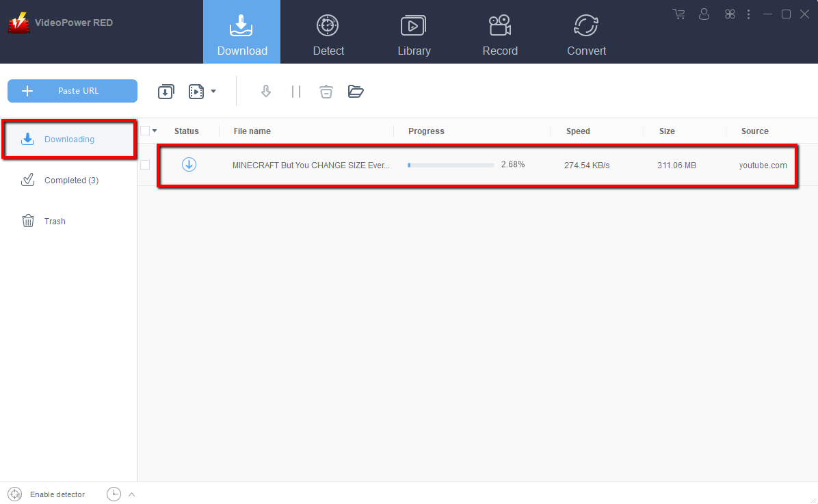This screenshot has width=818, height=504.
Task: Open the user account icon
Action: [704, 14]
